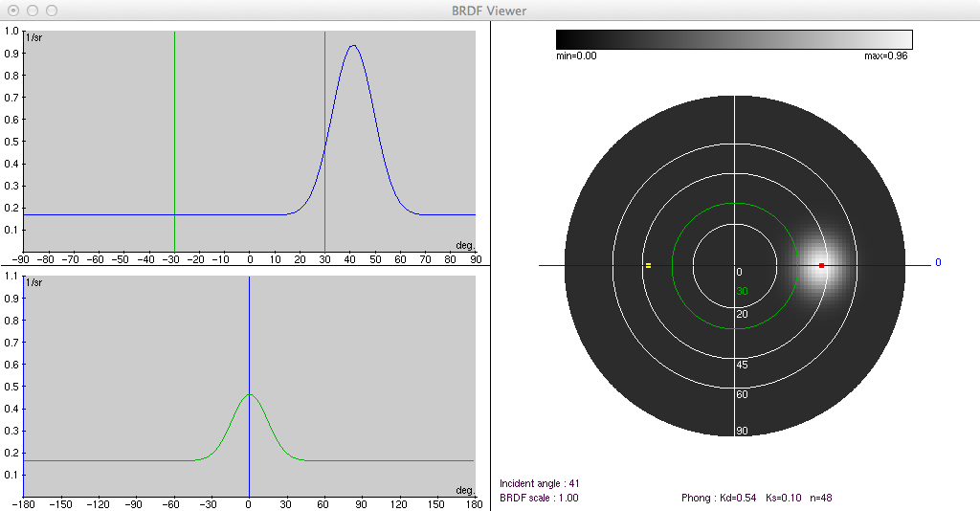Click the '60' ring label on polar plot

click(742, 394)
